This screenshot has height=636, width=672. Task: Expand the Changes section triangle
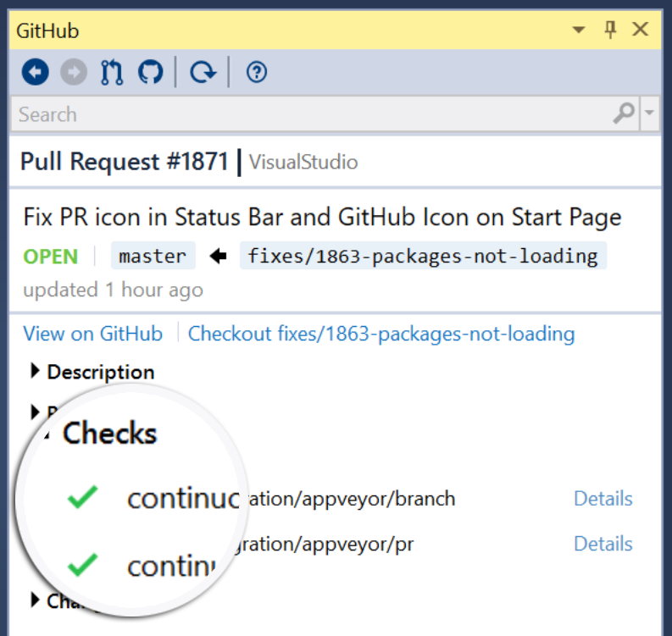click(36, 600)
